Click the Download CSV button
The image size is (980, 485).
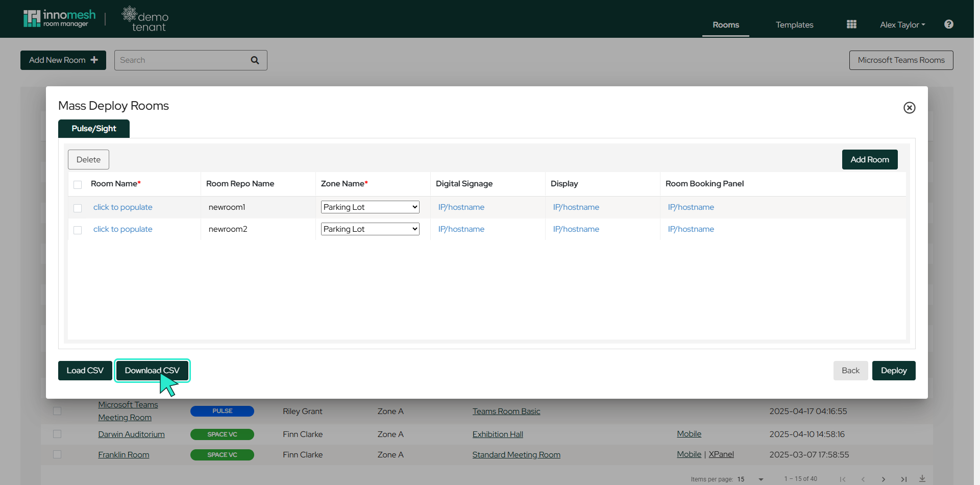pos(152,371)
